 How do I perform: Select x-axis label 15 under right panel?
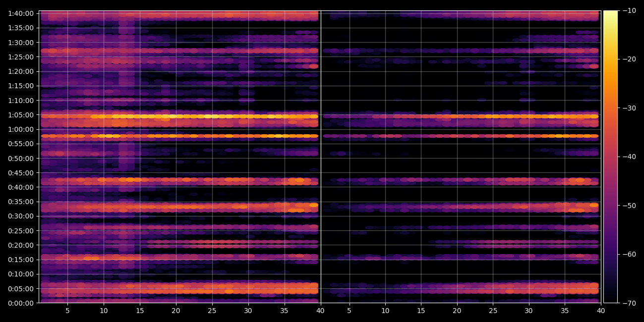[421, 311]
